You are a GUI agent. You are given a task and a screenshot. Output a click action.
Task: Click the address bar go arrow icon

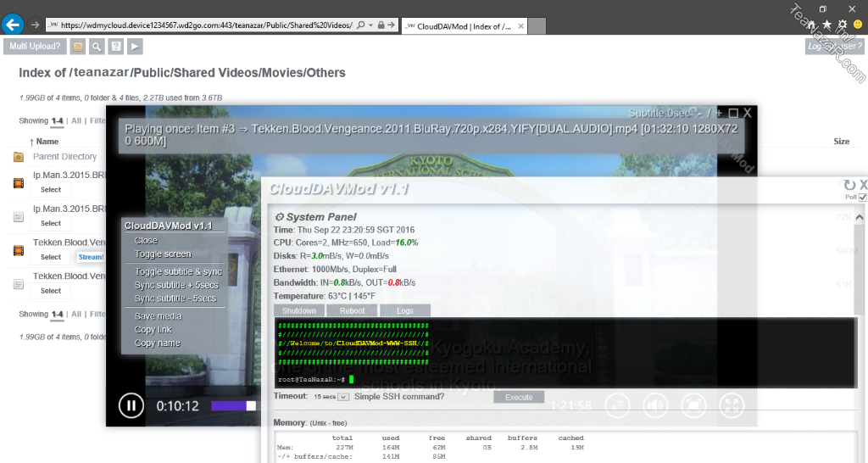(x=391, y=25)
